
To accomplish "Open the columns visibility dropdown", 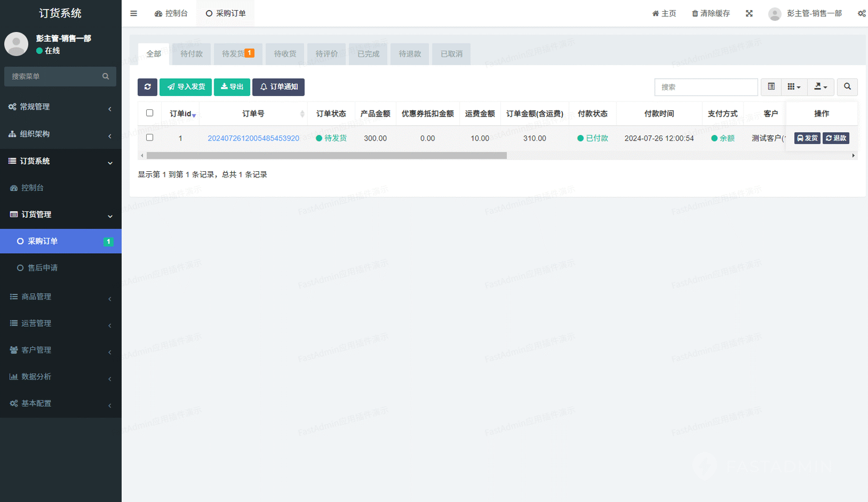I will click(x=794, y=87).
